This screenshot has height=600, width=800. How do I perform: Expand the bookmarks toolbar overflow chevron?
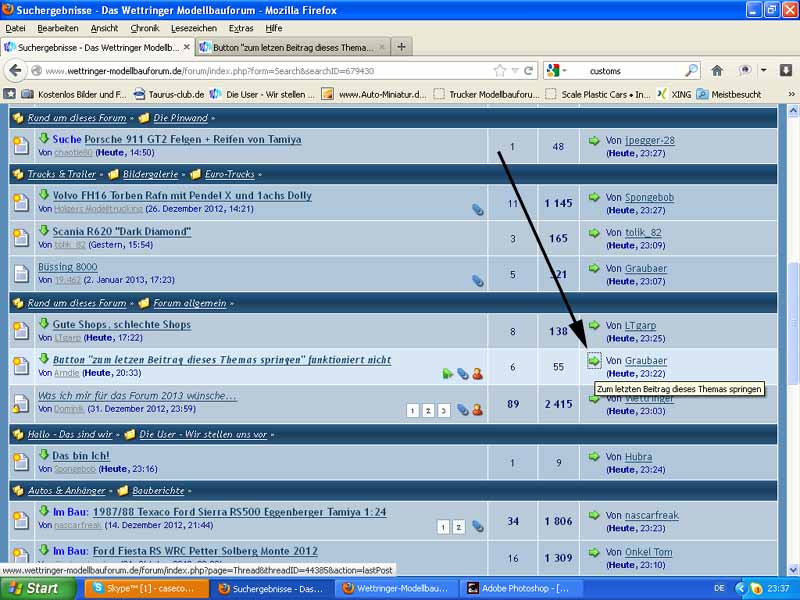tap(791, 94)
